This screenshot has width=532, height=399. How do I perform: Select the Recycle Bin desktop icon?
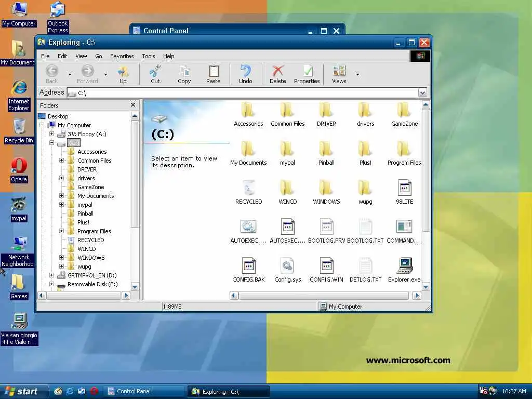(x=19, y=131)
